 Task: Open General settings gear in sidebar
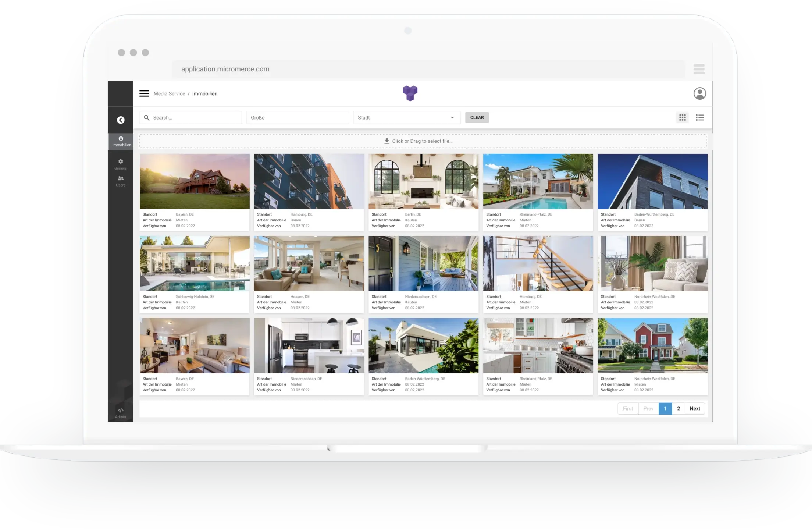click(x=121, y=164)
